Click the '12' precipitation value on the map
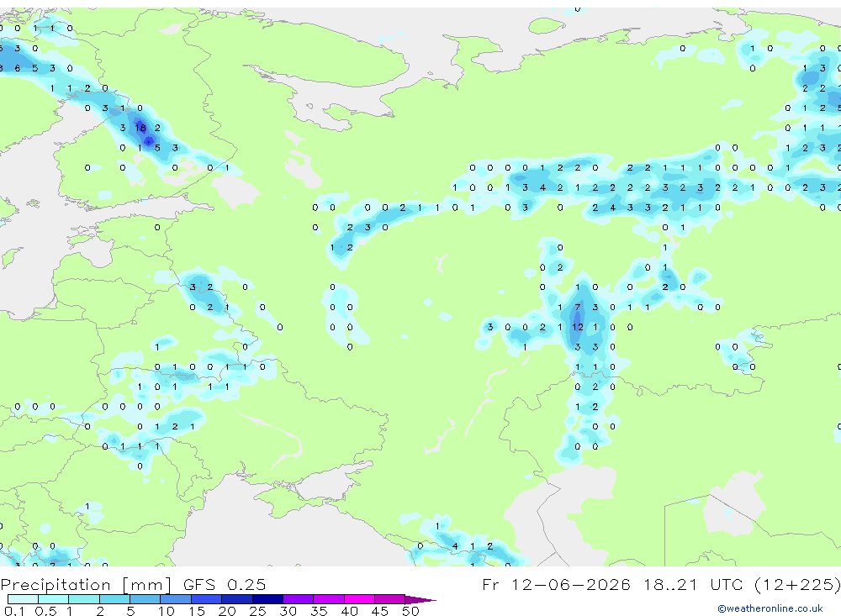The height and width of the screenshot is (616, 841). point(577,327)
